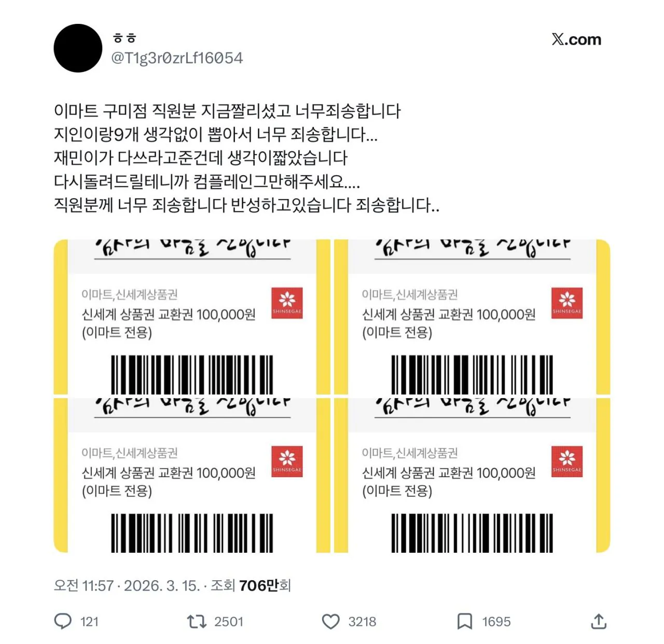This screenshot has width=664, height=644.
Task: Click the 3218 likes count
Action: (362, 621)
